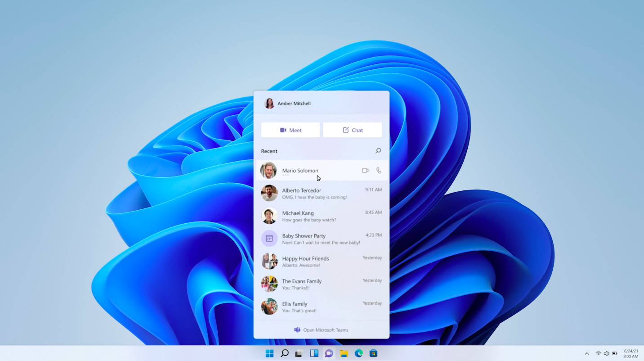Open Task View on the taskbar
This screenshot has width=644, height=361.
coord(299,353)
